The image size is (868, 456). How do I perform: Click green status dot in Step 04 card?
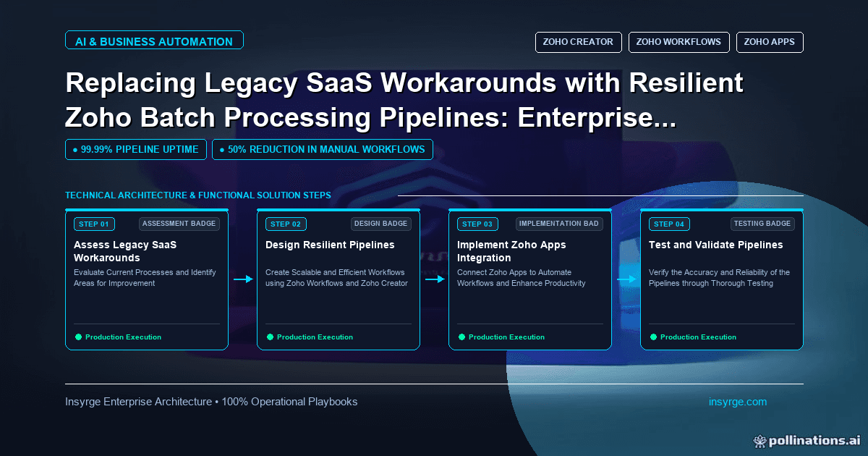(x=653, y=337)
